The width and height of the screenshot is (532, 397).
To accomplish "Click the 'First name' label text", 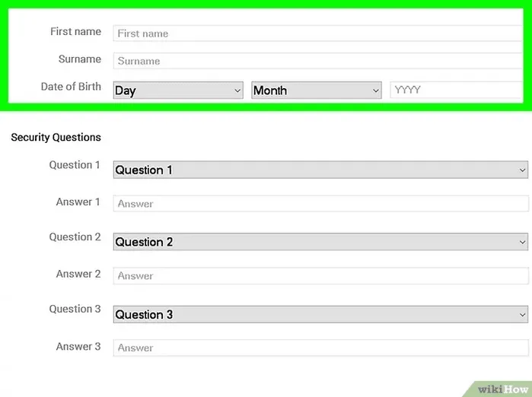I will (75, 32).
